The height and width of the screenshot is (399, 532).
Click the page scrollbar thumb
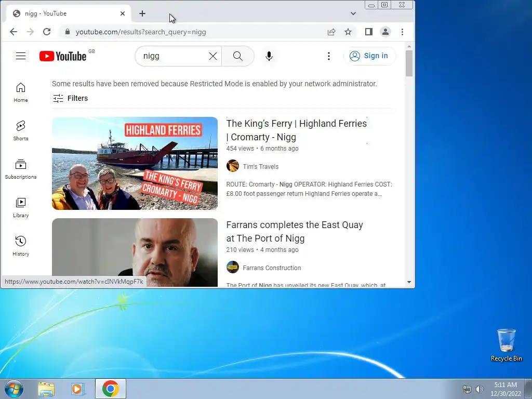tap(409, 63)
